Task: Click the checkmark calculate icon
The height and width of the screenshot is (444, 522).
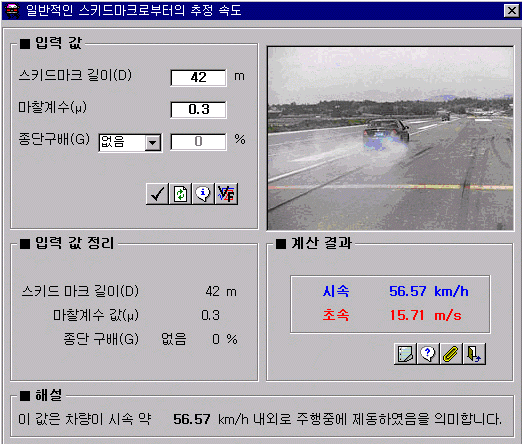Action: 157,194
